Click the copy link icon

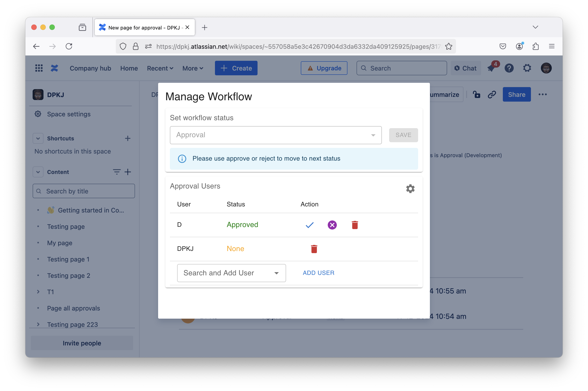[492, 95]
